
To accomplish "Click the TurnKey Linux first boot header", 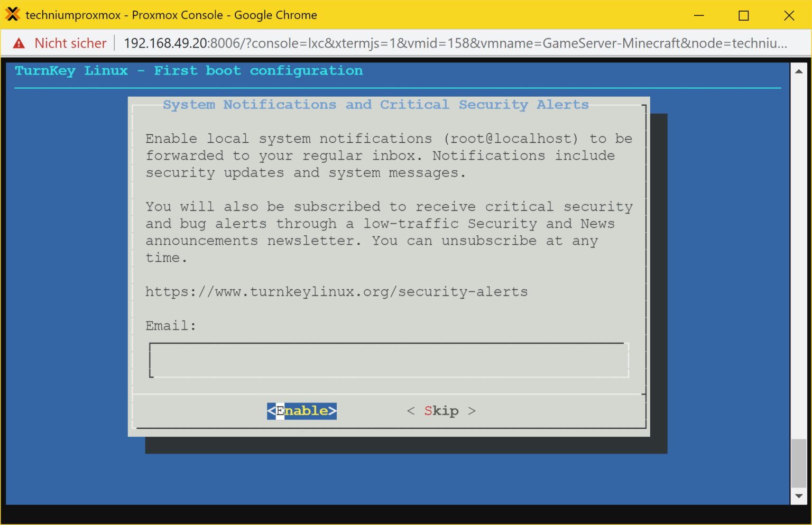I will 189,71.
